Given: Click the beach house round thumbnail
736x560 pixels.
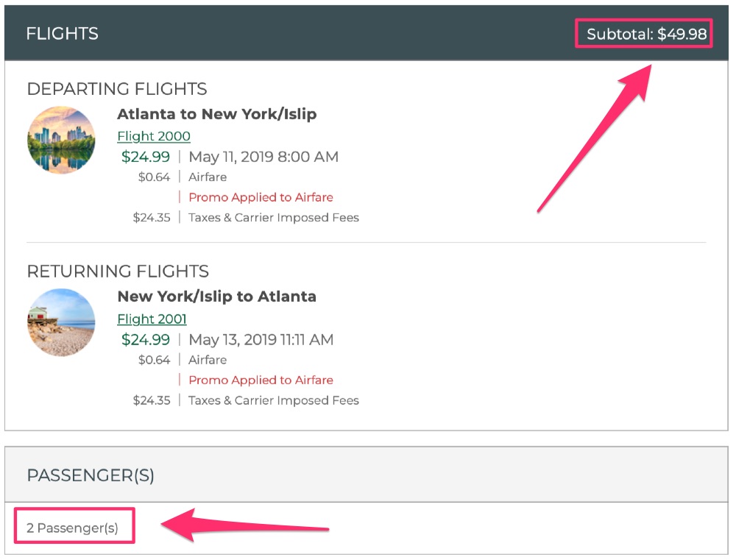Looking at the screenshot, I should pos(61,322).
